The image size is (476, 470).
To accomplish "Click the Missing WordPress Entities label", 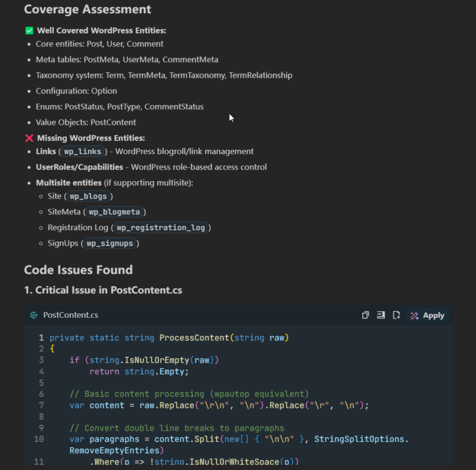I will pos(91,138).
